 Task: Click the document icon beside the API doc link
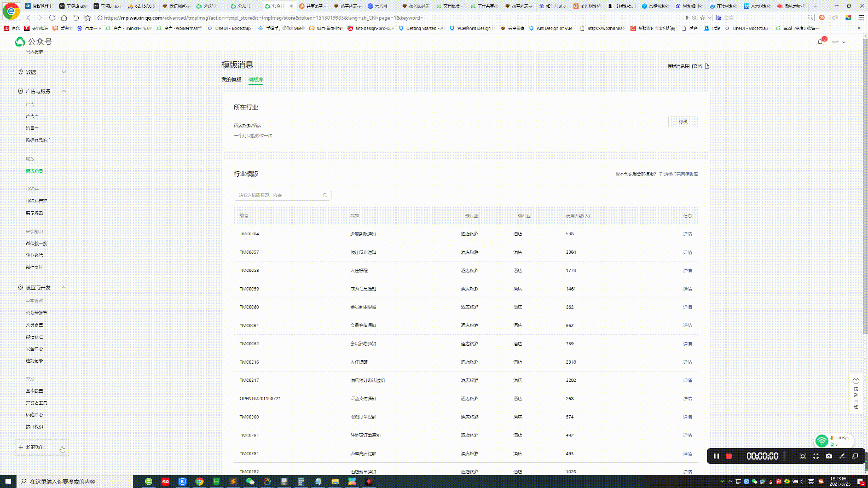coord(707,66)
